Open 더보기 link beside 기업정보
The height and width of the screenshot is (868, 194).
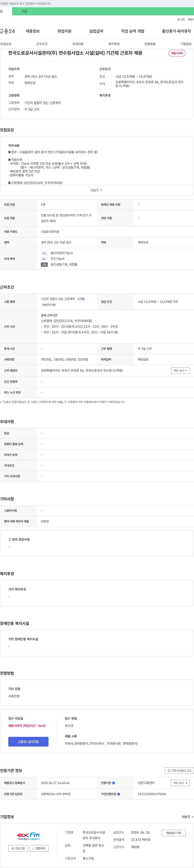point(187,816)
